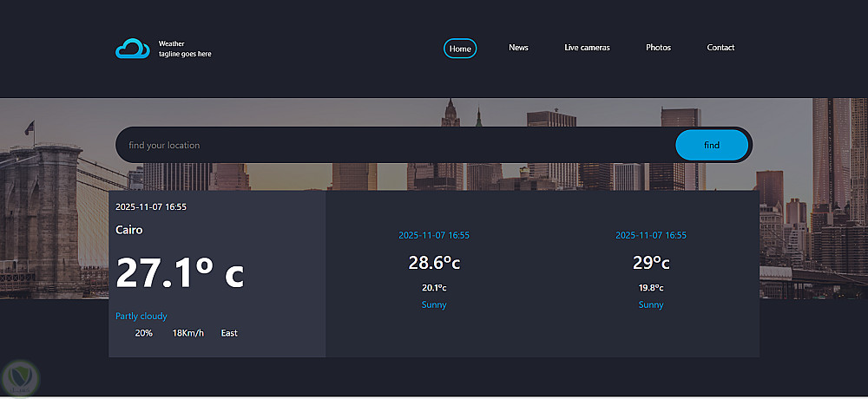The width and height of the screenshot is (868, 399).
Task: Click the tagline goes here text
Action: 185,54
